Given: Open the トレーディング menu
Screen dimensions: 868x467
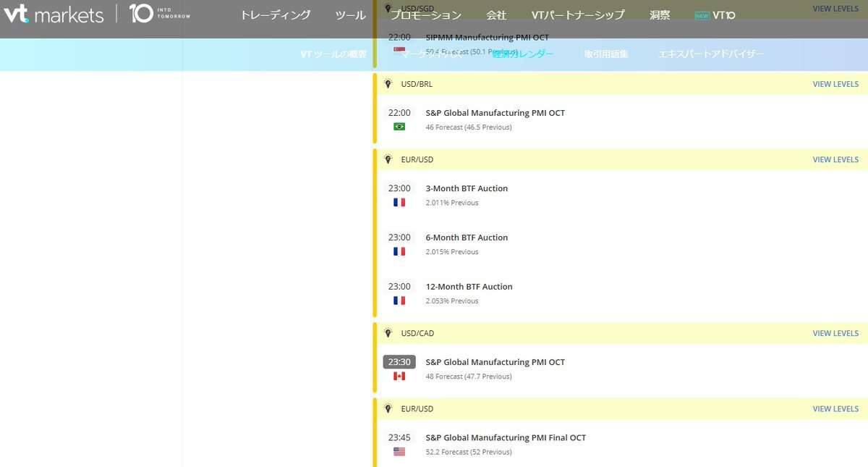Looking at the screenshot, I should (x=275, y=15).
